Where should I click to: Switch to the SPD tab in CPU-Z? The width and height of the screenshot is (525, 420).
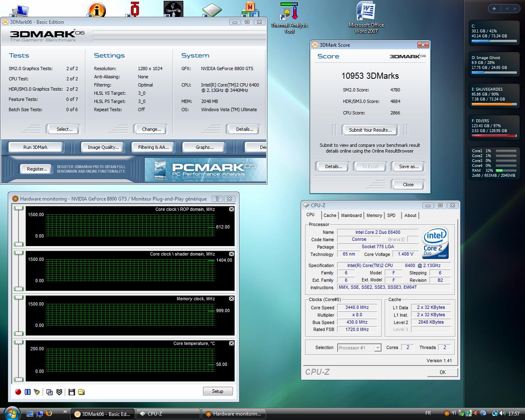point(391,215)
